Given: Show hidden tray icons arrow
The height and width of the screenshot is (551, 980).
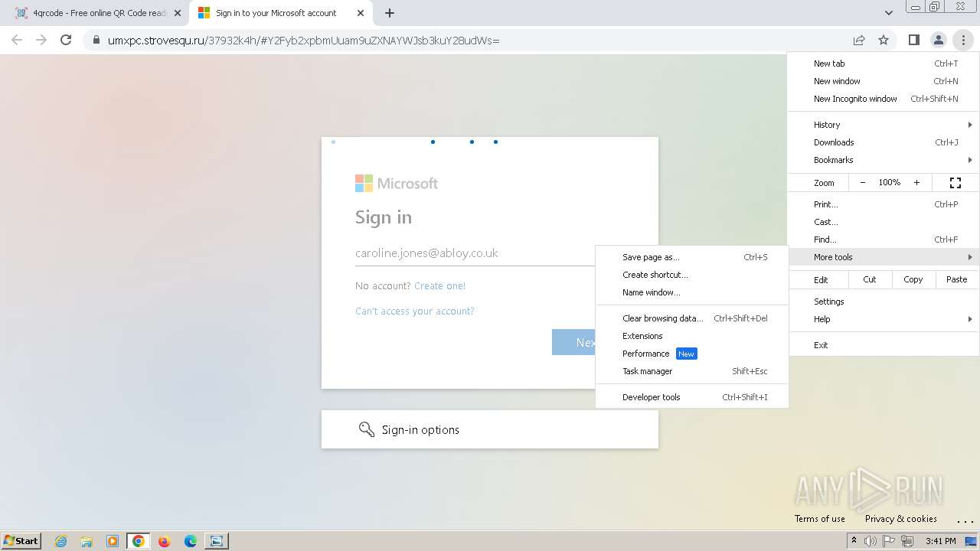Looking at the screenshot, I should (x=854, y=540).
